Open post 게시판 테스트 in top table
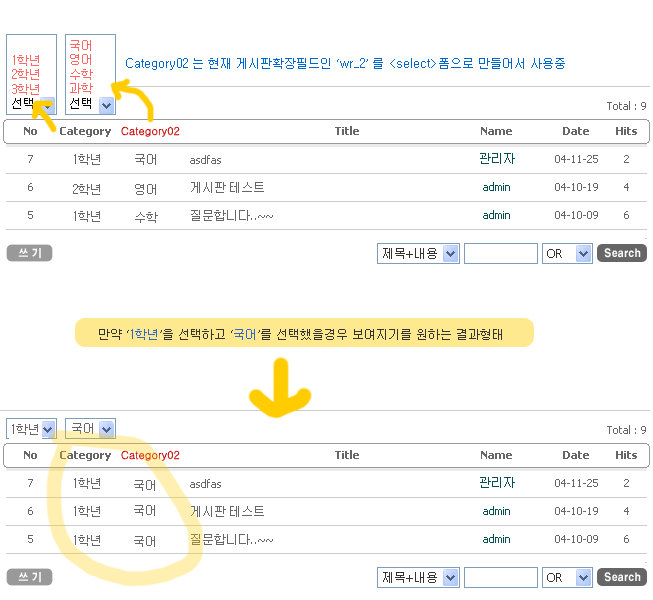 click(x=227, y=188)
